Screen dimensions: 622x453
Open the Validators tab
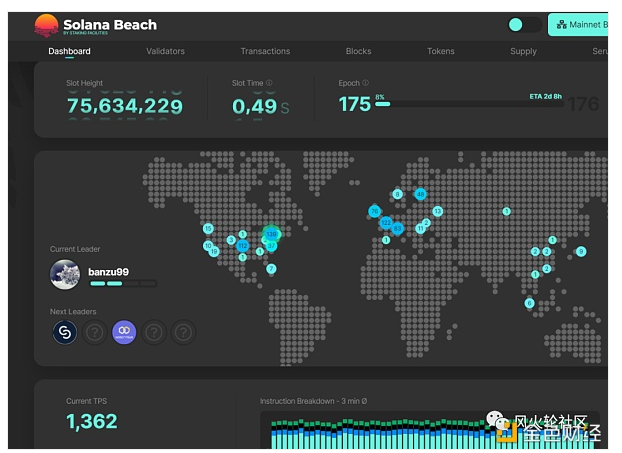point(165,51)
